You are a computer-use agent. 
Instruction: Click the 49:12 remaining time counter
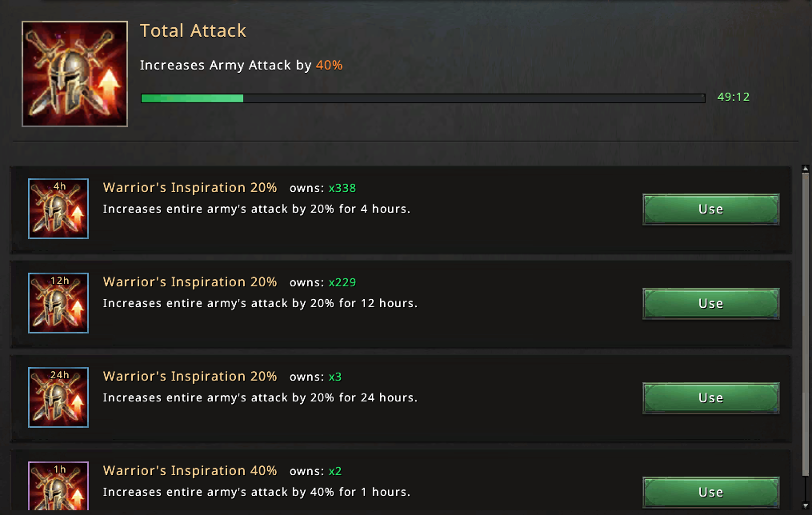coord(734,97)
